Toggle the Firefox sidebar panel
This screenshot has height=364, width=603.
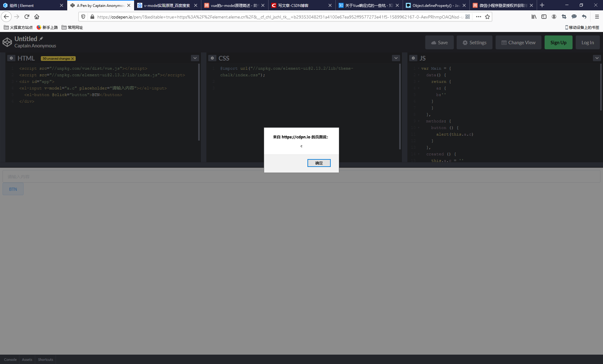tap(544, 17)
